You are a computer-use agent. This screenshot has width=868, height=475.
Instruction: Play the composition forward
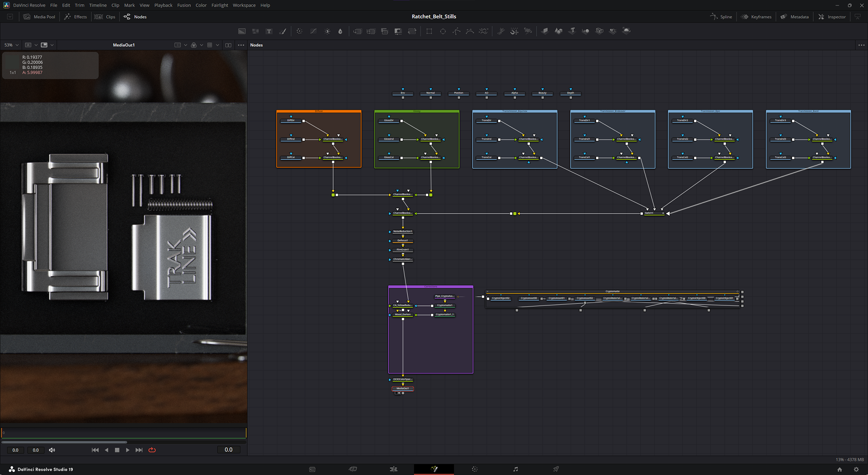(127, 450)
